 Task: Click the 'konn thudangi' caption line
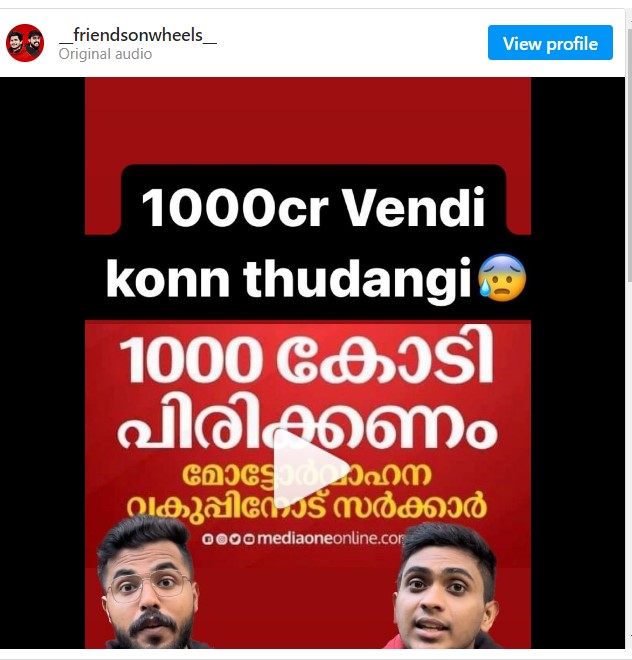[288, 278]
